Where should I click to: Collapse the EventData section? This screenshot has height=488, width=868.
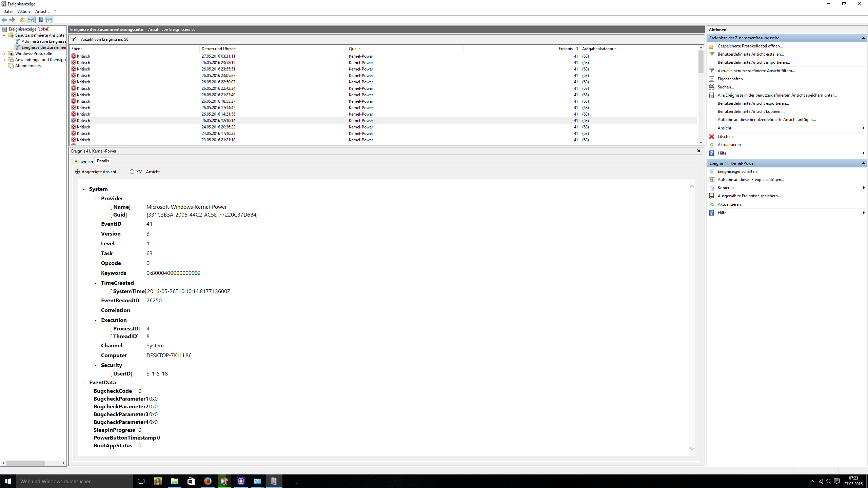[84, 383]
